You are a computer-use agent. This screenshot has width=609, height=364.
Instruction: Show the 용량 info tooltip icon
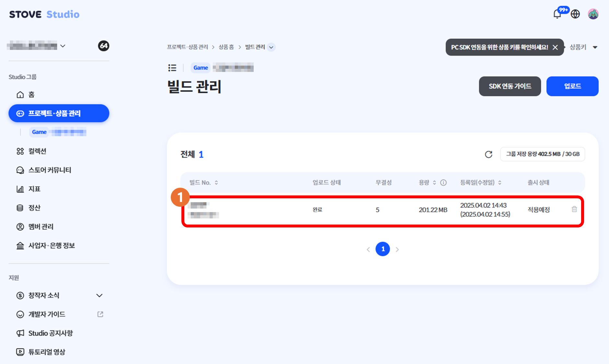443,182
